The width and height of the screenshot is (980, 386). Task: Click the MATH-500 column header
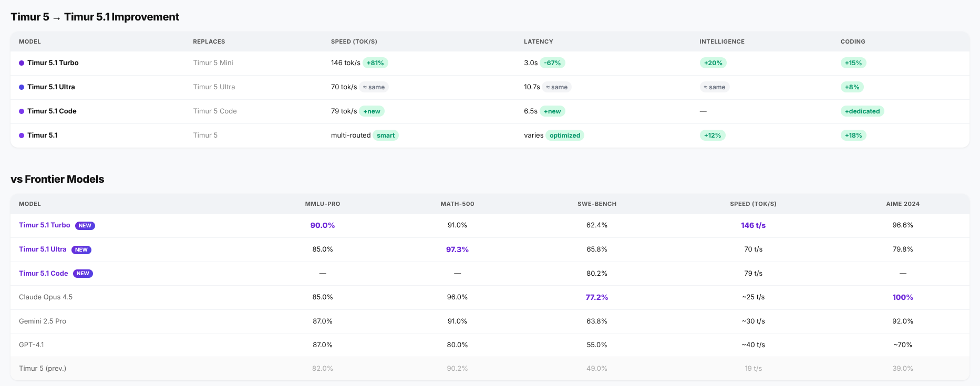pyautogui.click(x=458, y=204)
